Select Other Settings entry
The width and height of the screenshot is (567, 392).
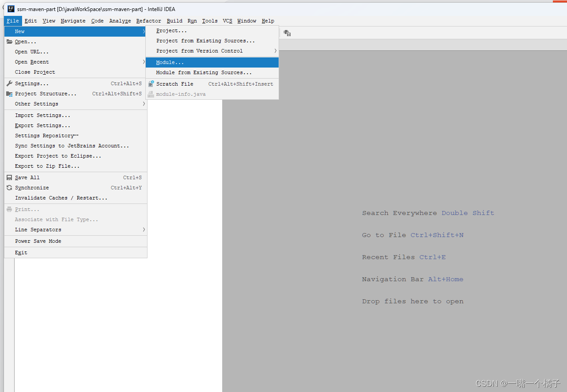[76, 104]
